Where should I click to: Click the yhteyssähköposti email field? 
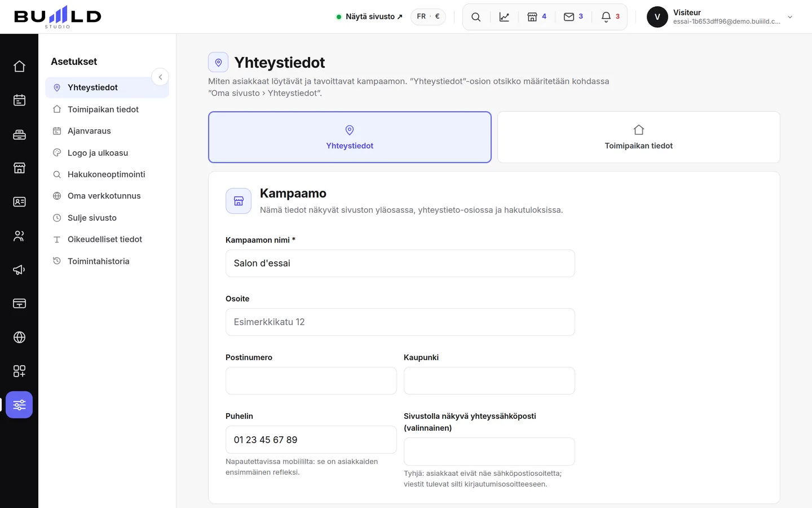pyautogui.click(x=489, y=452)
